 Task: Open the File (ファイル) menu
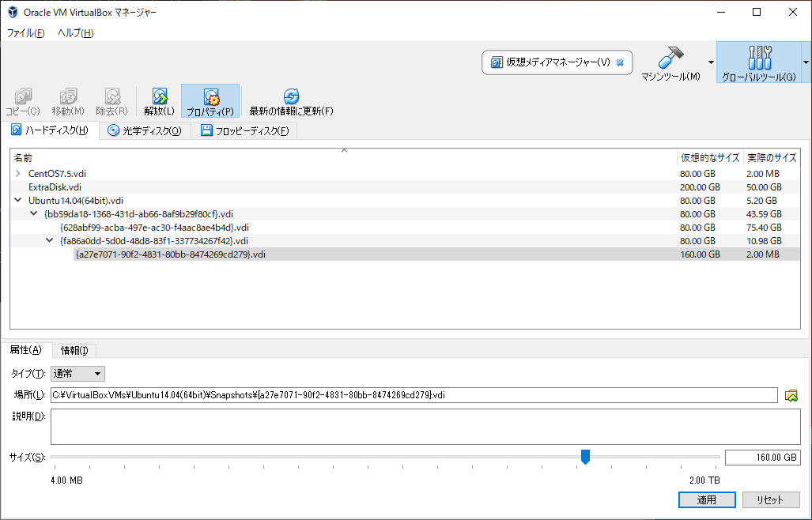coord(26,33)
